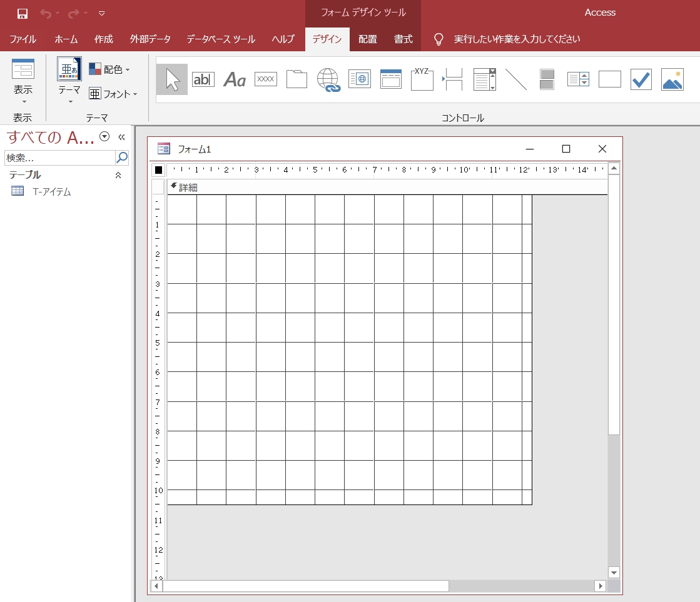
Task: Click the vertical scrollbar down arrow
Action: click(614, 573)
